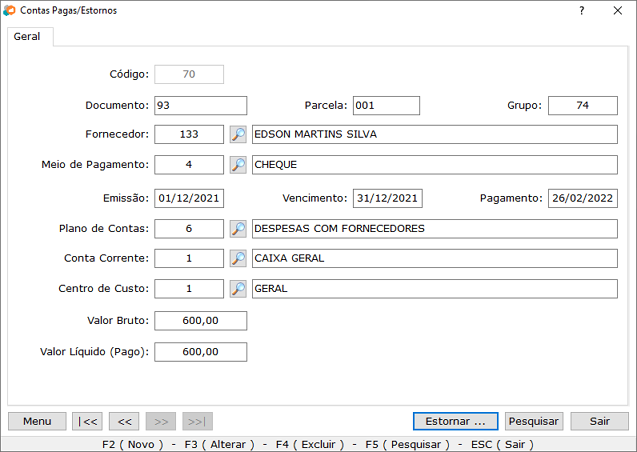
Task: Open the Meio de Pagamento lookup magnifier
Action: point(238,165)
